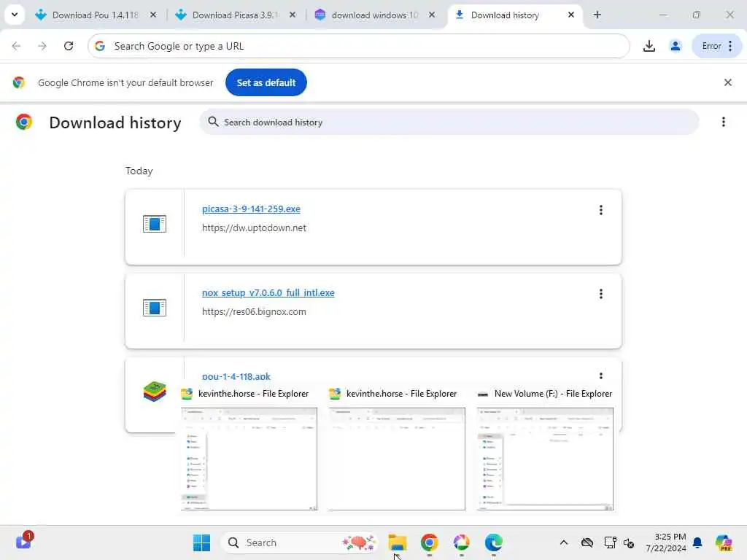Open the Download history page more actions menu
This screenshot has width=747, height=560.
[x=723, y=122]
